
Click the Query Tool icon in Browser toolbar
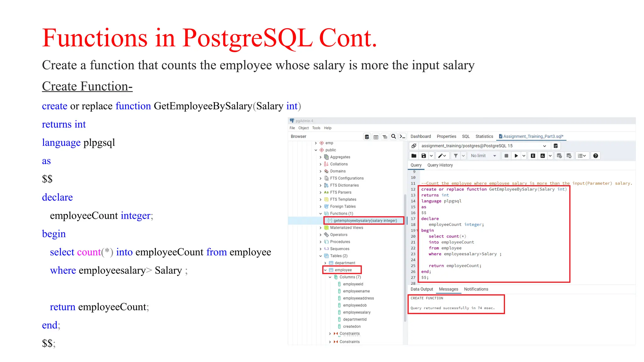(x=367, y=137)
